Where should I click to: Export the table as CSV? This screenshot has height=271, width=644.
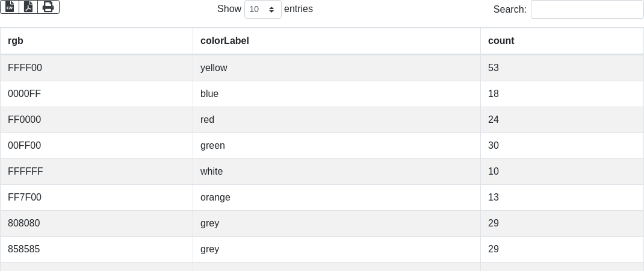(10, 7)
